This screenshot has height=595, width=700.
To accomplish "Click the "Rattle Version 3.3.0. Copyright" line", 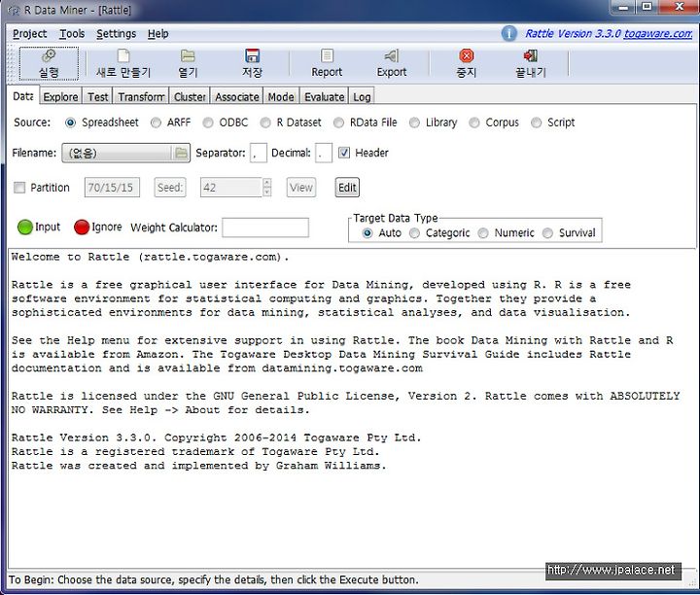I will point(216,437).
